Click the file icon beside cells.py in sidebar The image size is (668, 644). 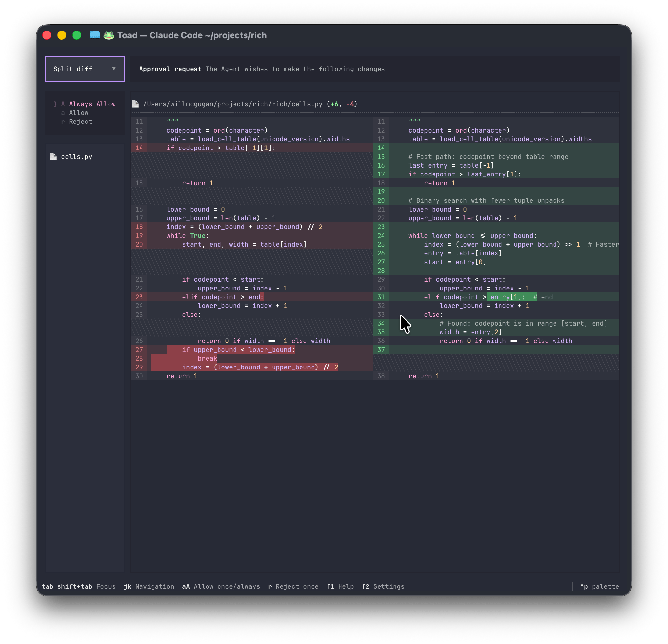pyautogui.click(x=54, y=156)
